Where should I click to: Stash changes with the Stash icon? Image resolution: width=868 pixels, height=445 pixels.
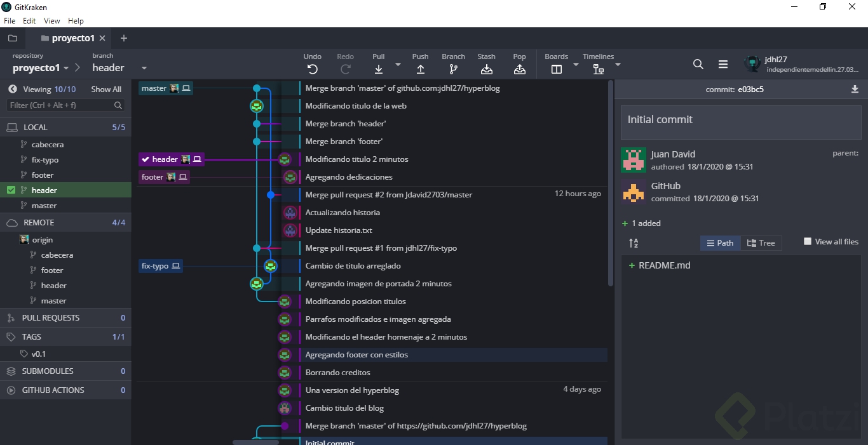point(486,69)
